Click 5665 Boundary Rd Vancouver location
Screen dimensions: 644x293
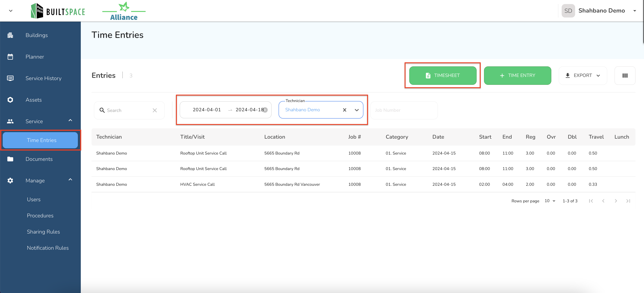pos(292,184)
